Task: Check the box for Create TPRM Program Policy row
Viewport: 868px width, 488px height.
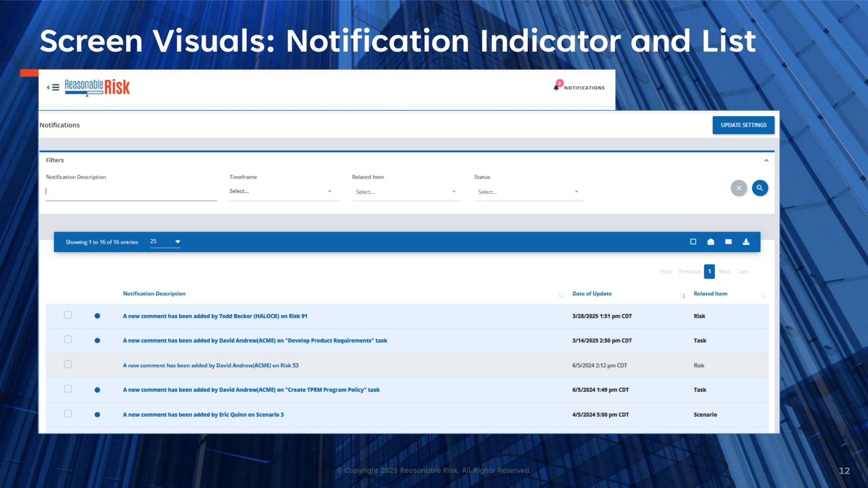Action: pos(68,389)
